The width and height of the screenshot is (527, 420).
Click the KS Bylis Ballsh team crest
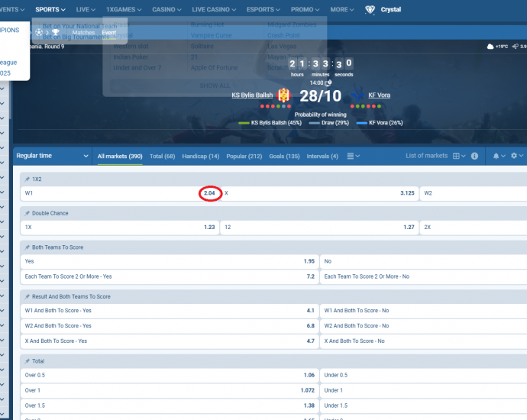[x=283, y=95]
